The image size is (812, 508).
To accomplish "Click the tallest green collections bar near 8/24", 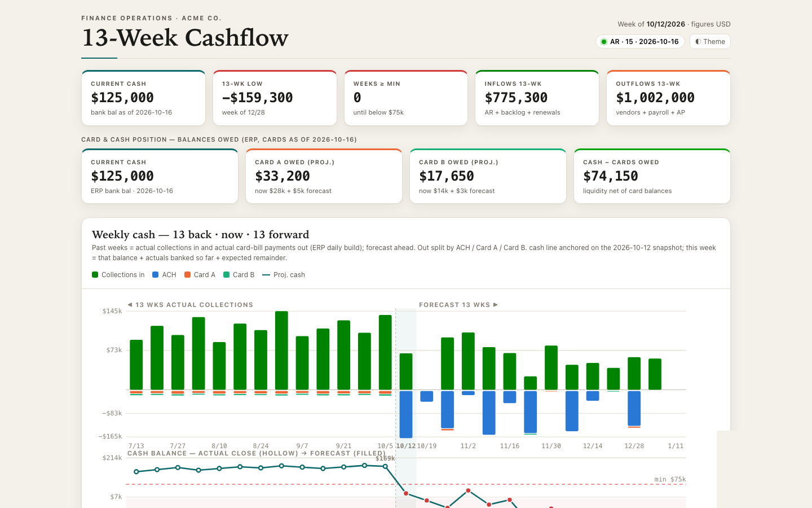I will [281, 350].
